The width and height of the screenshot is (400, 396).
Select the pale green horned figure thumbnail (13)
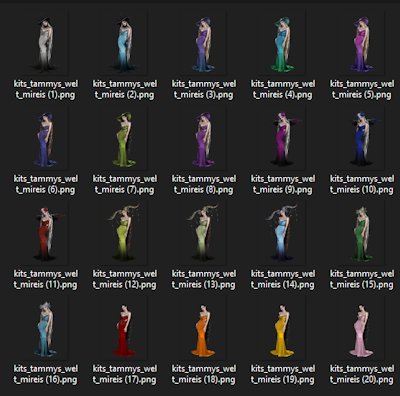[204, 233]
